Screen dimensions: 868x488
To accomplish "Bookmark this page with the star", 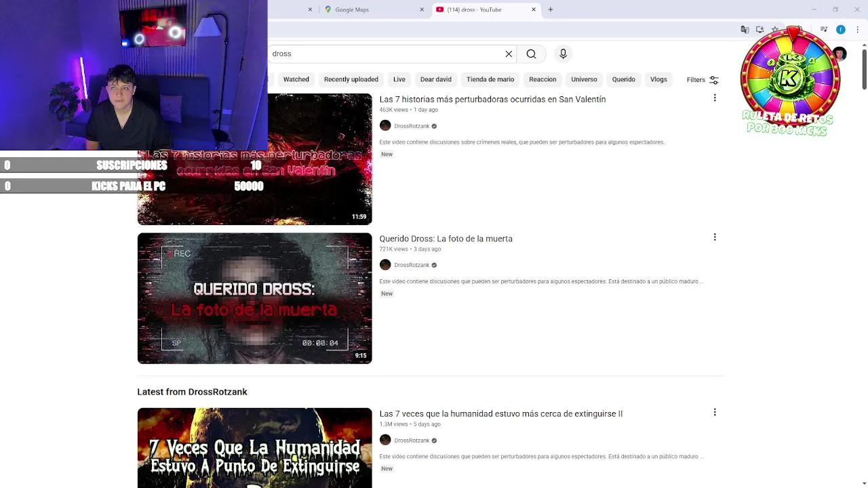I will tap(775, 30).
